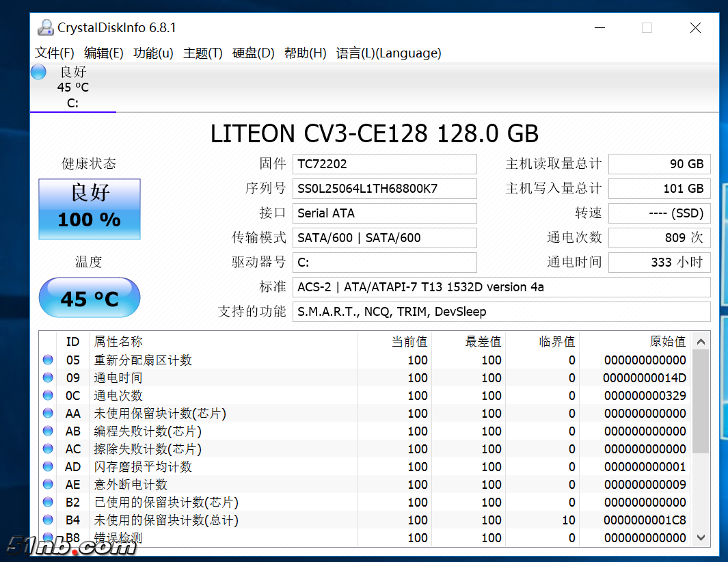Click status orb for attribute AA row
728x562 pixels.
tap(48, 414)
